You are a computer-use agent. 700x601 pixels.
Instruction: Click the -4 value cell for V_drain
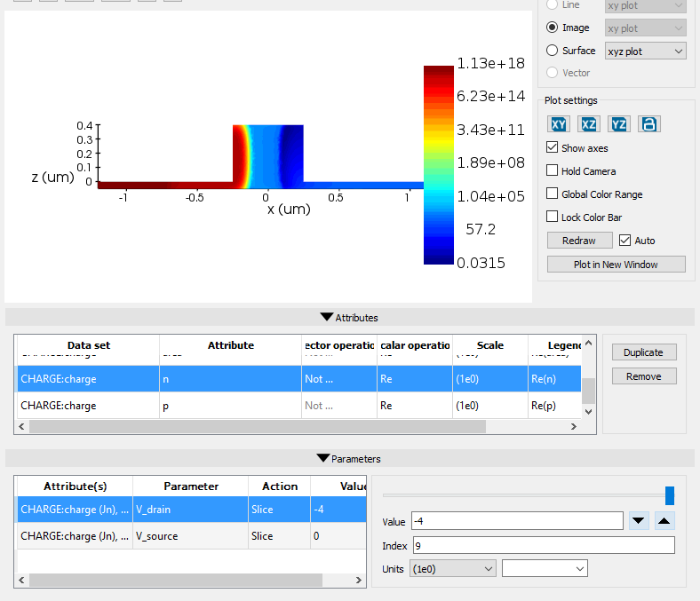[x=338, y=509]
